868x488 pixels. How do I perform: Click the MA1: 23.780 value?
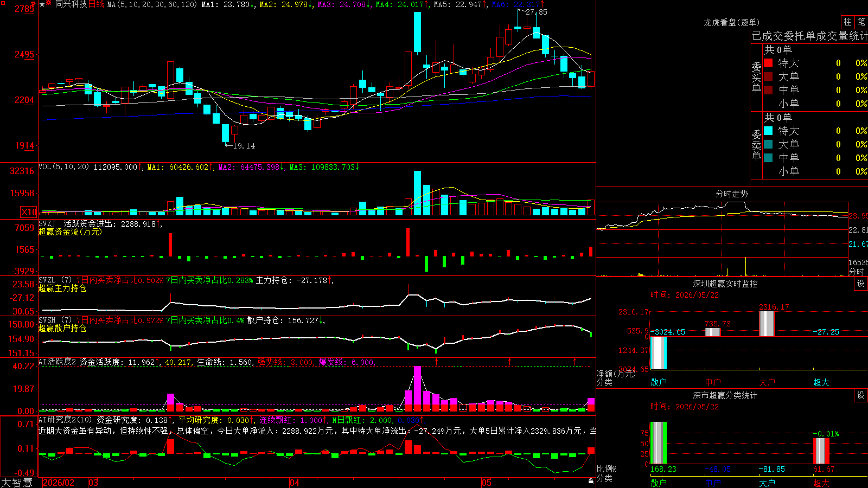228,4
